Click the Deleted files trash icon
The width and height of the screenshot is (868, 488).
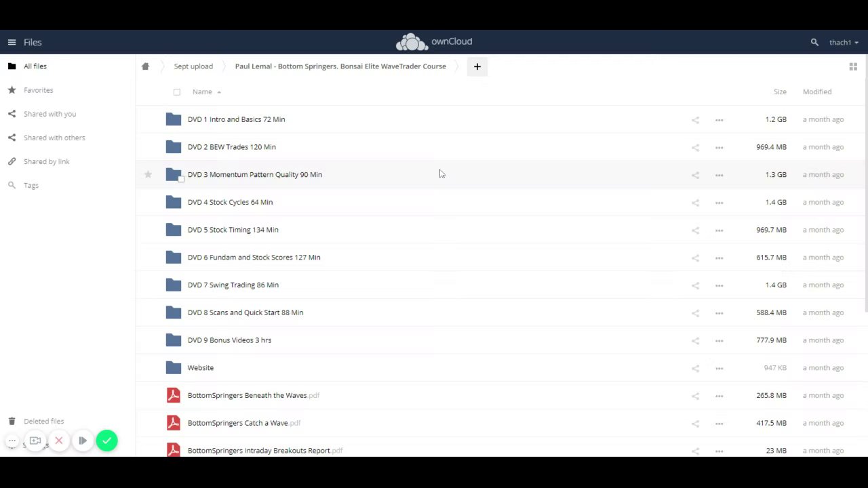pos(12,421)
